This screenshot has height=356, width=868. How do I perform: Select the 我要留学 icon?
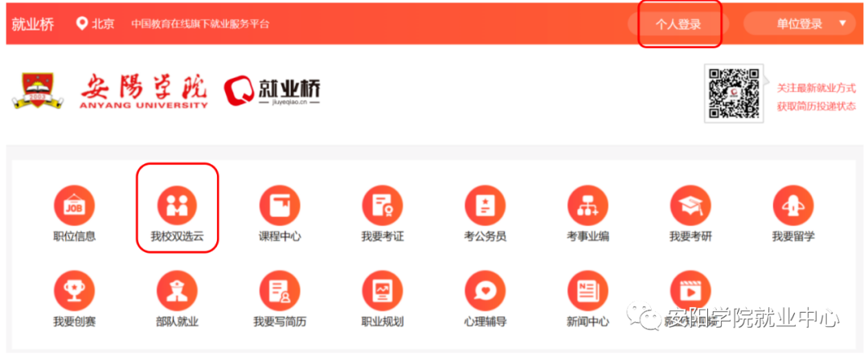click(793, 206)
